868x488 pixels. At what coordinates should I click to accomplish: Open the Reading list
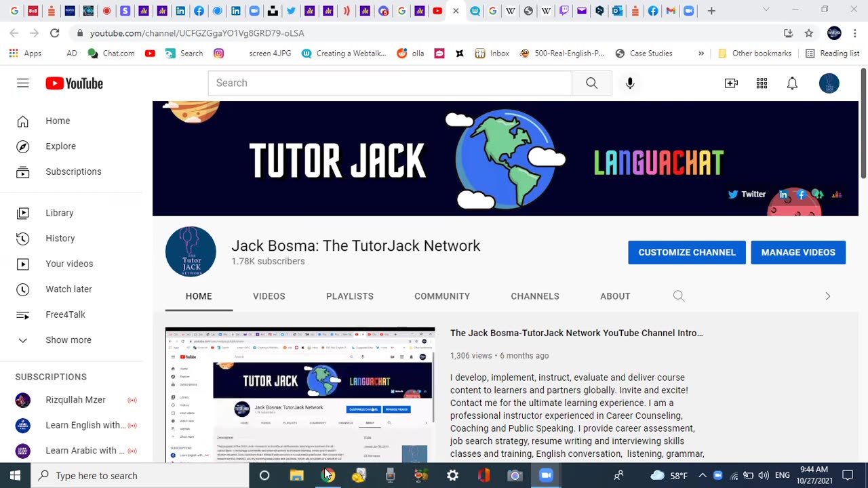click(832, 53)
